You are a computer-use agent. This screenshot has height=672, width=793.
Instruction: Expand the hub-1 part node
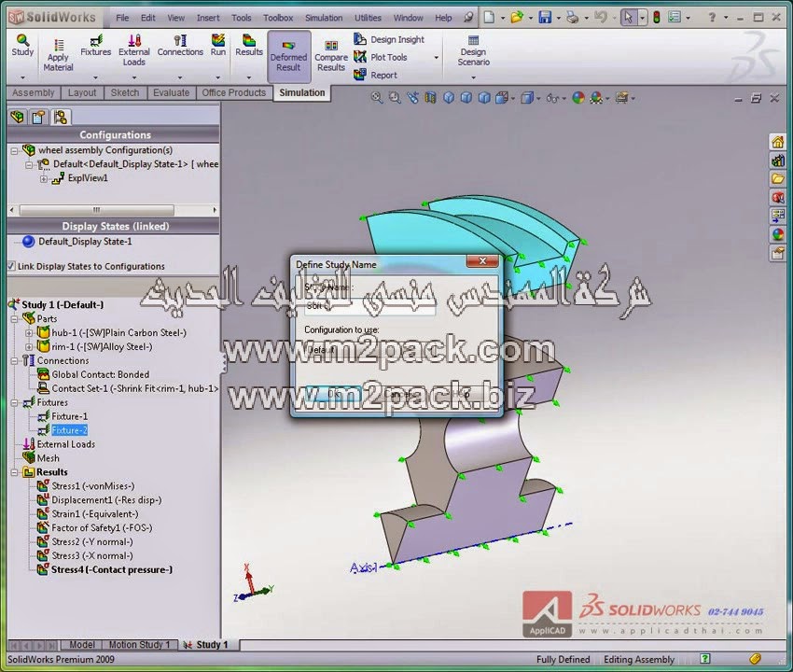(29, 333)
